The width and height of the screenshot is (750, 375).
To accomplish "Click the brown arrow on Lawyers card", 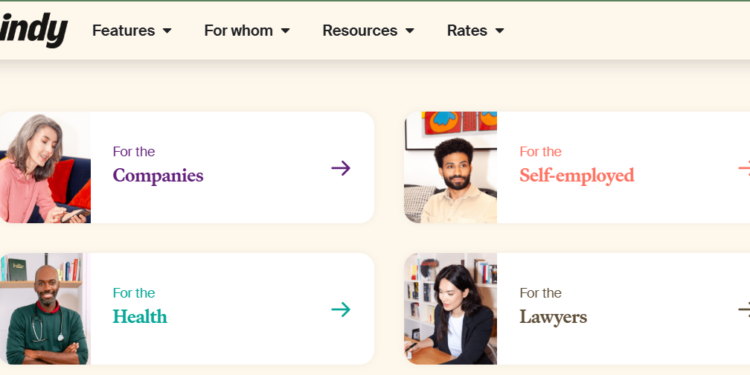I will pos(744,309).
